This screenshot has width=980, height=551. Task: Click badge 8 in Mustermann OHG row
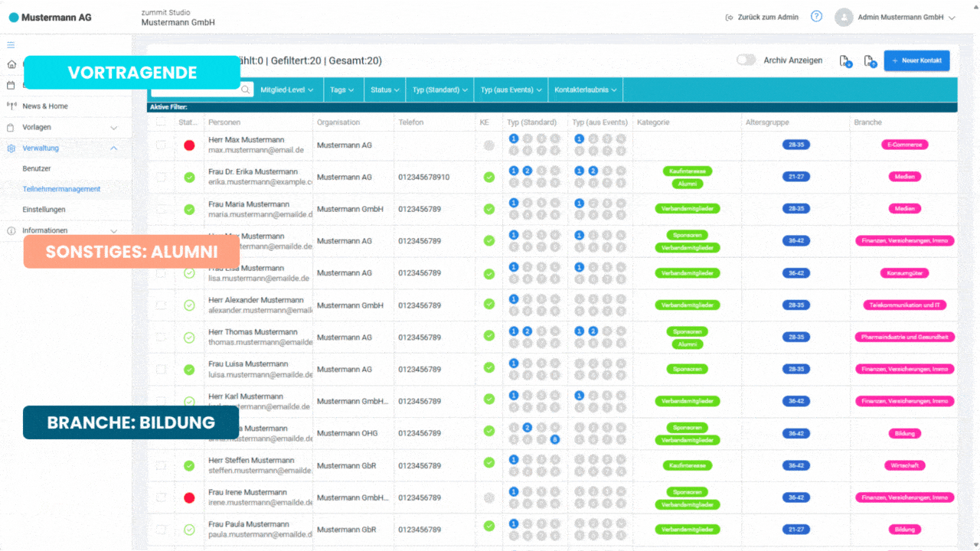(555, 439)
